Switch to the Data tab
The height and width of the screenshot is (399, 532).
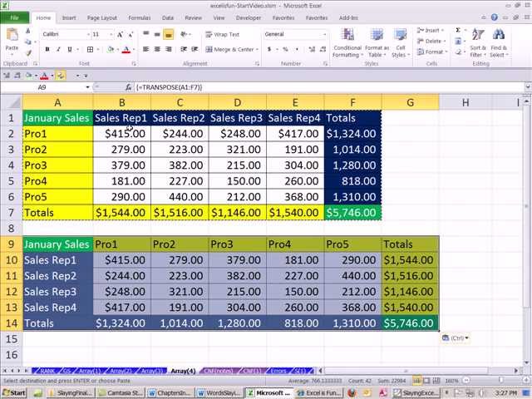(x=168, y=18)
